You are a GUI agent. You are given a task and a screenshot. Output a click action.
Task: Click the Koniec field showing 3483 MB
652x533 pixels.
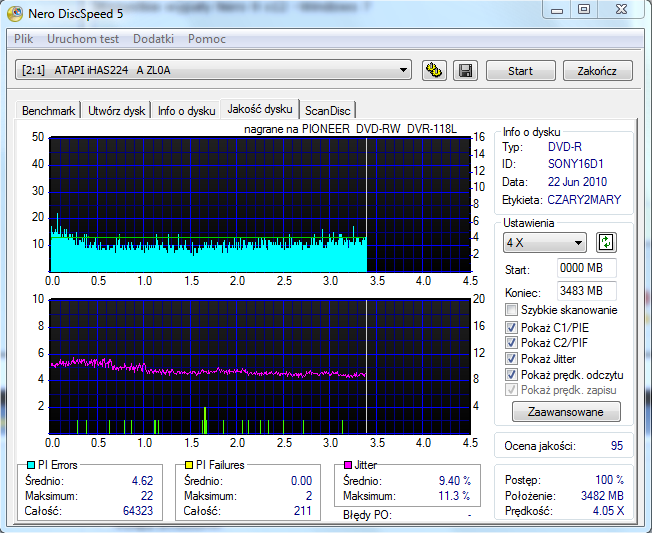(586, 291)
